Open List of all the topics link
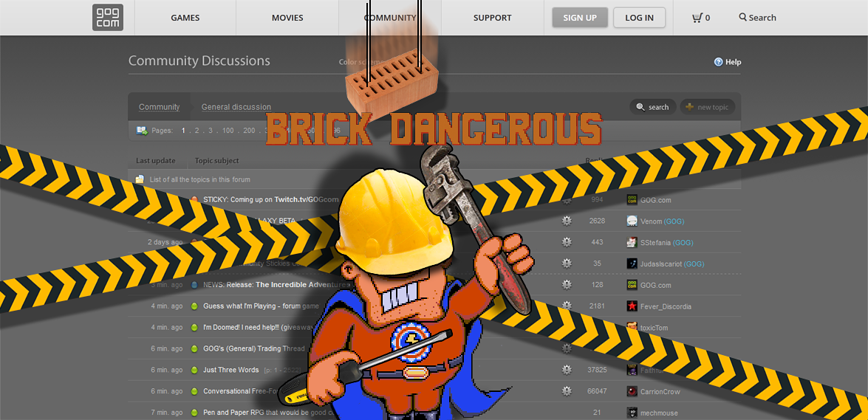Viewport: 868px width, 420px height. tap(200, 179)
